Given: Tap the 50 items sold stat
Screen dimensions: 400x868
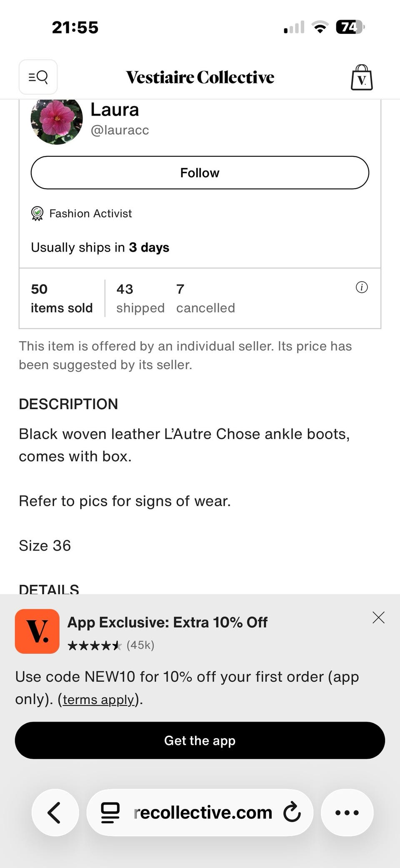Looking at the screenshot, I should click(x=62, y=298).
